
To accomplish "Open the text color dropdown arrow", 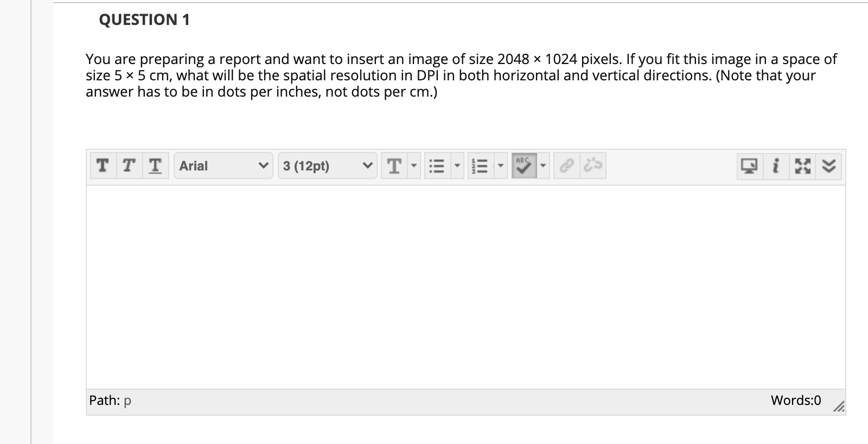I will [x=414, y=166].
